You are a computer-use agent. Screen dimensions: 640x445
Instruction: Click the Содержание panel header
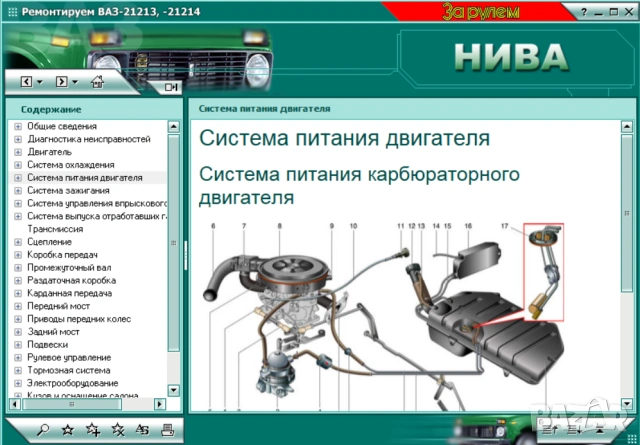51,109
